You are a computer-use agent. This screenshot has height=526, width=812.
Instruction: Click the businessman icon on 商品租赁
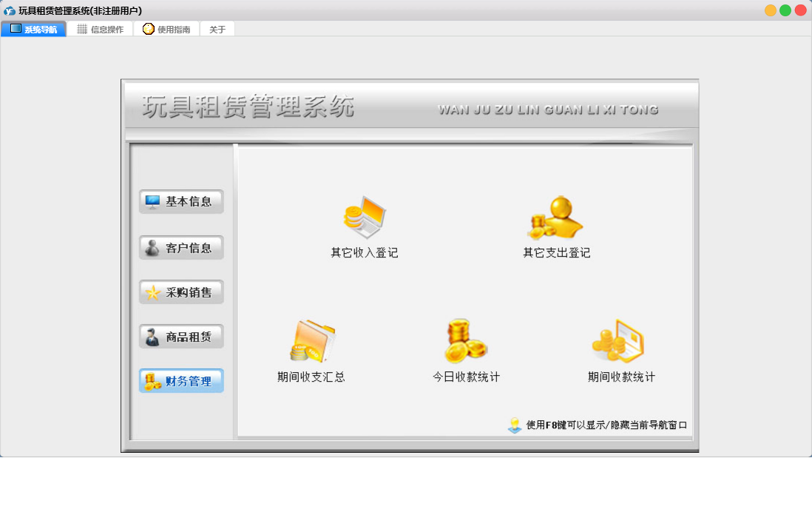(x=152, y=337)
